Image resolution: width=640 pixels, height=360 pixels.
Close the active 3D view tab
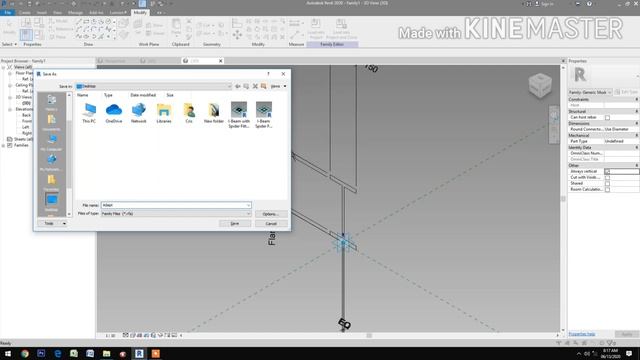(220, 61)
